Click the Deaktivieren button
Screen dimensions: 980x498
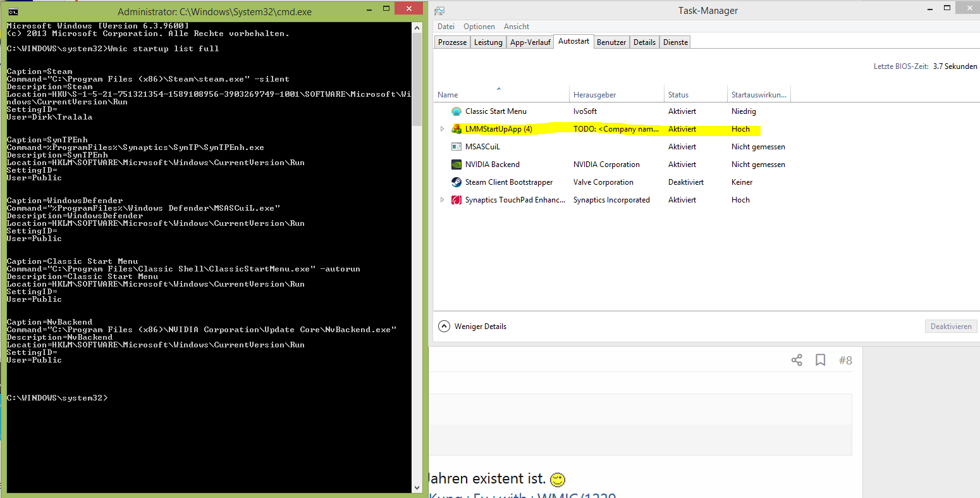[x=951, y=327]
